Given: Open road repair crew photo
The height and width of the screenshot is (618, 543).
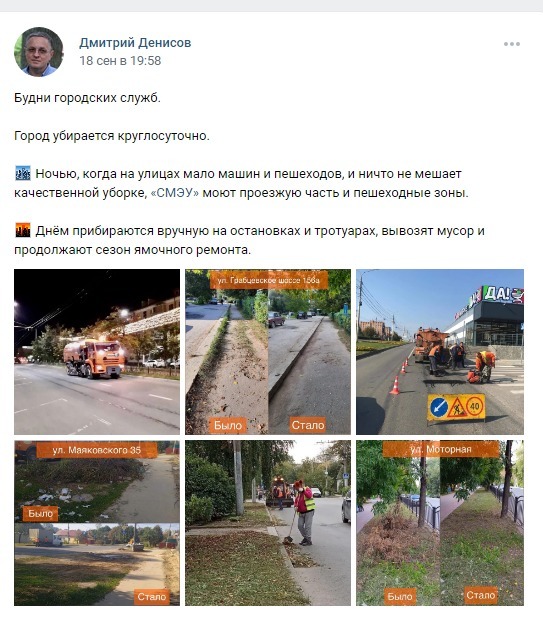Looking at the screenshot, I should [x=440, y=352].
